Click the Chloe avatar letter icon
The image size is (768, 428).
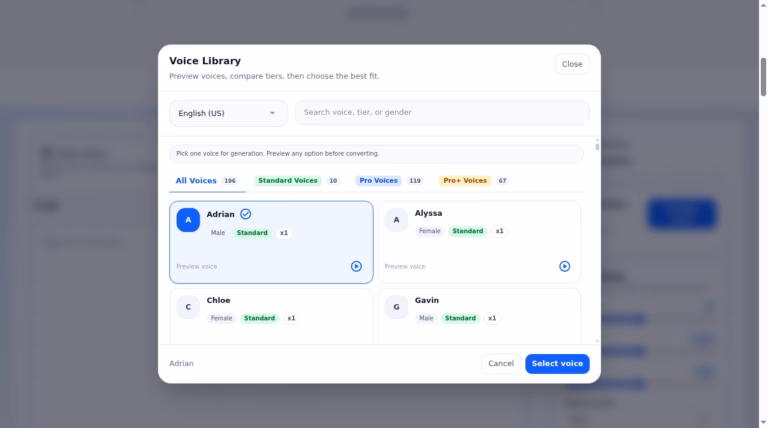point(188,307)
